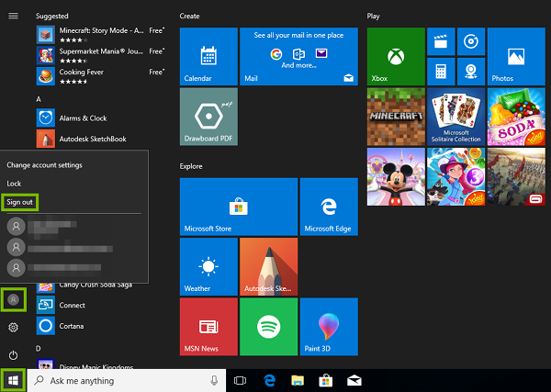551x392 pixels.
Task: Open the Photos tile
Action: [516, 56]
